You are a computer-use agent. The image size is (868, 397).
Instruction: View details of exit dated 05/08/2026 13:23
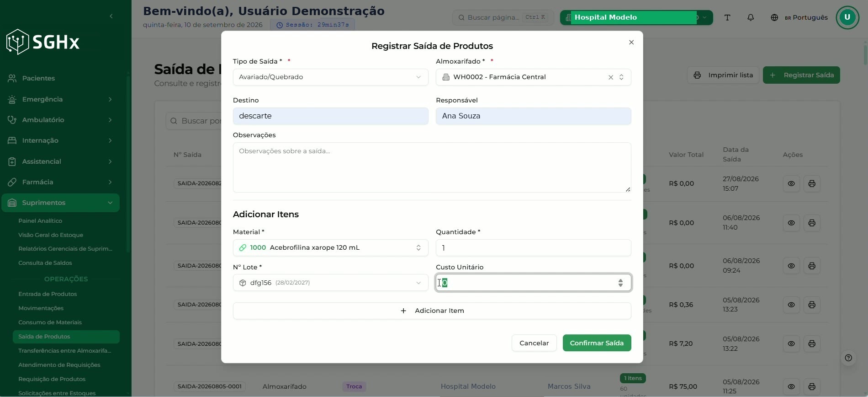pos(791,305)
